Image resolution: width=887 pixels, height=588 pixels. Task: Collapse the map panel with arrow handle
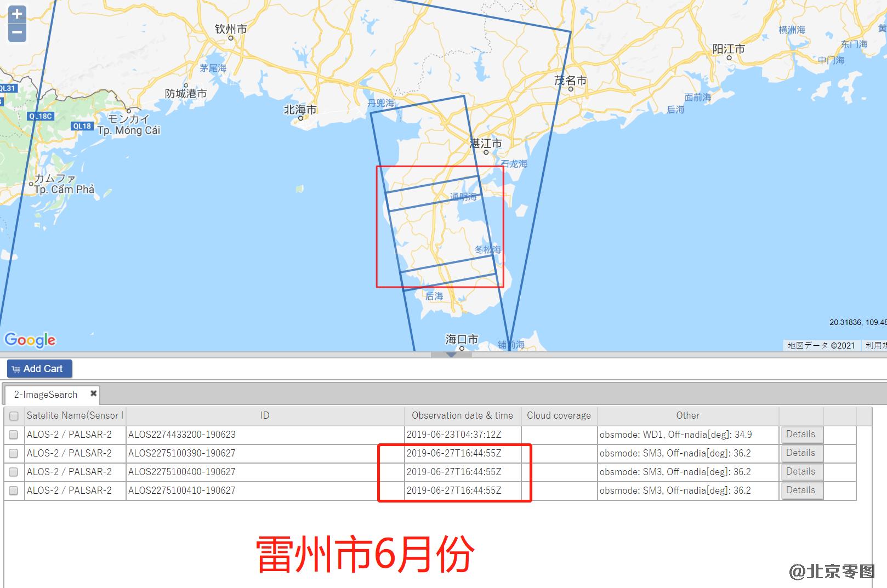(451, 355)
